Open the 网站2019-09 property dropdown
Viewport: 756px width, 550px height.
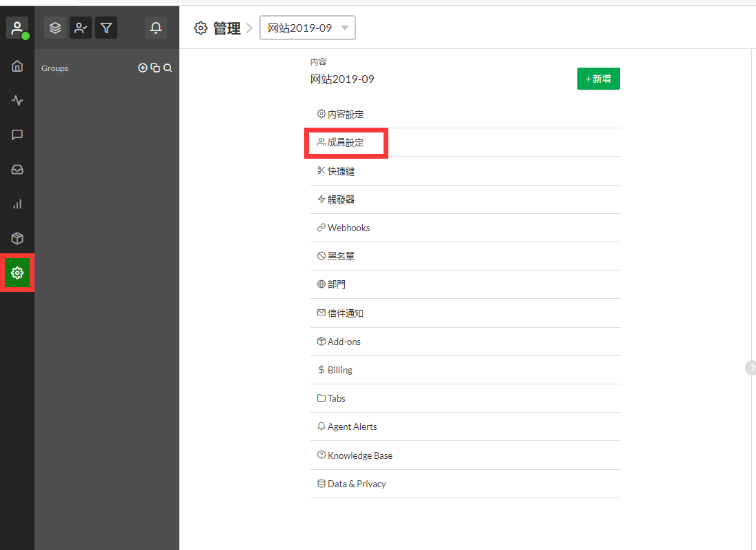tap(308, 28)
